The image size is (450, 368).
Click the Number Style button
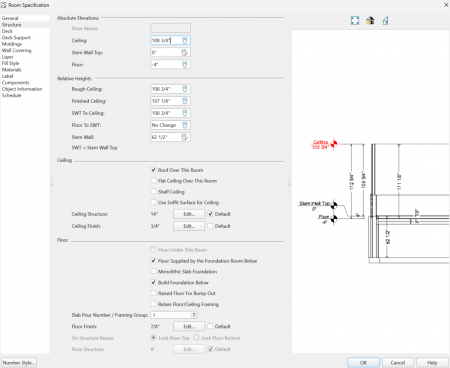[19, 363]
